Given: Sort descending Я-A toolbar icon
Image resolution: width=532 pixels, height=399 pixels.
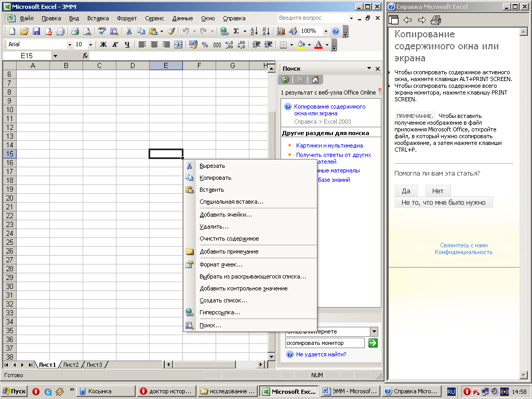Looking at the screenshot, I should tap(266, 31).
